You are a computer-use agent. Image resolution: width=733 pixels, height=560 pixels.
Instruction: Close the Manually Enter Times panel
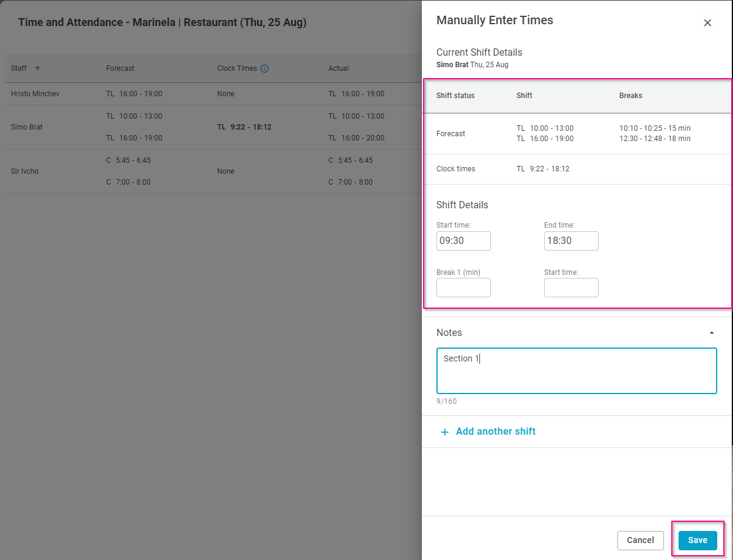click(707, 23)
